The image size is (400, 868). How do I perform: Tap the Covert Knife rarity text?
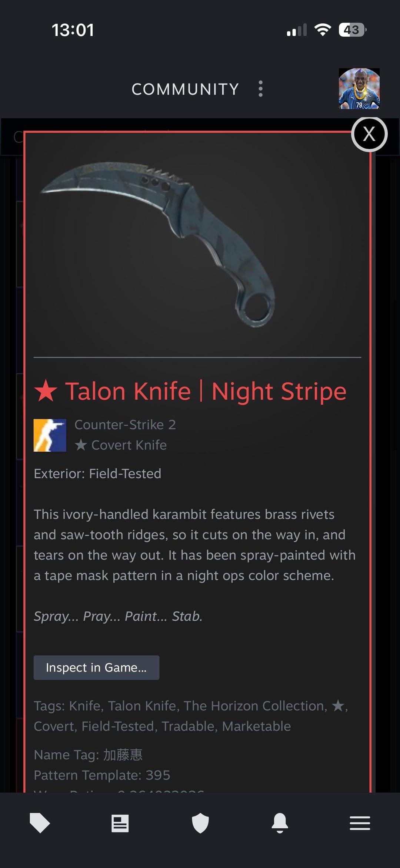click(121, 445)
